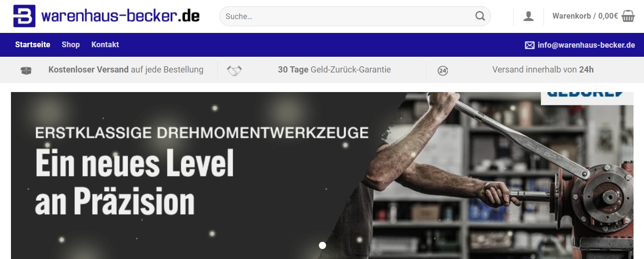Click the envelope mail icon
The height and width of the screenshot is (259, 644).
(x=530, y=45)
